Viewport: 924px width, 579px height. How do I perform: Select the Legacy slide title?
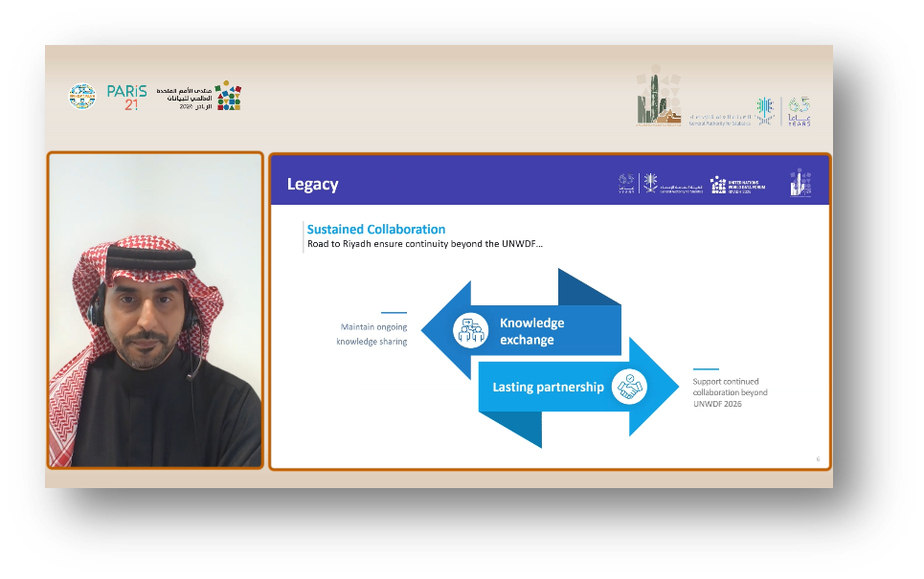point(312,185)
